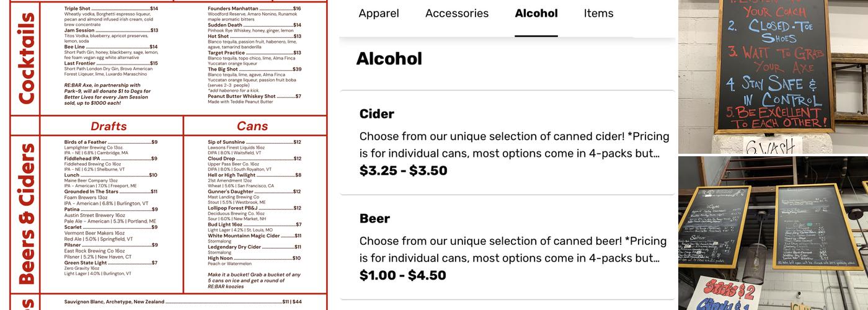Screen dimensions: 868x310
Task: Open the hanging chalkboard menus photo
Action: click(773, 232)
